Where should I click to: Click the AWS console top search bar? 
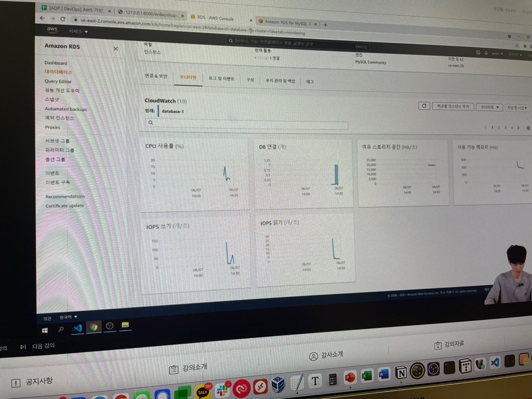298,43
